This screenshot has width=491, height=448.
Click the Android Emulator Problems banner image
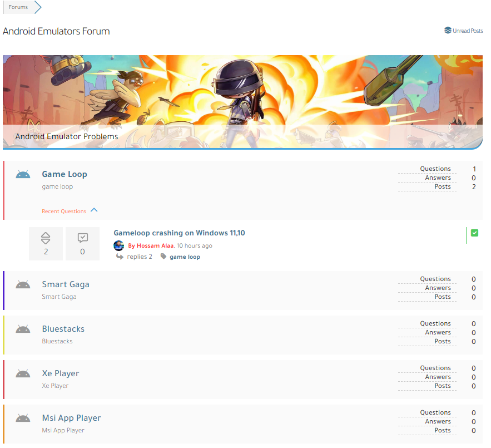coord(242,102)
